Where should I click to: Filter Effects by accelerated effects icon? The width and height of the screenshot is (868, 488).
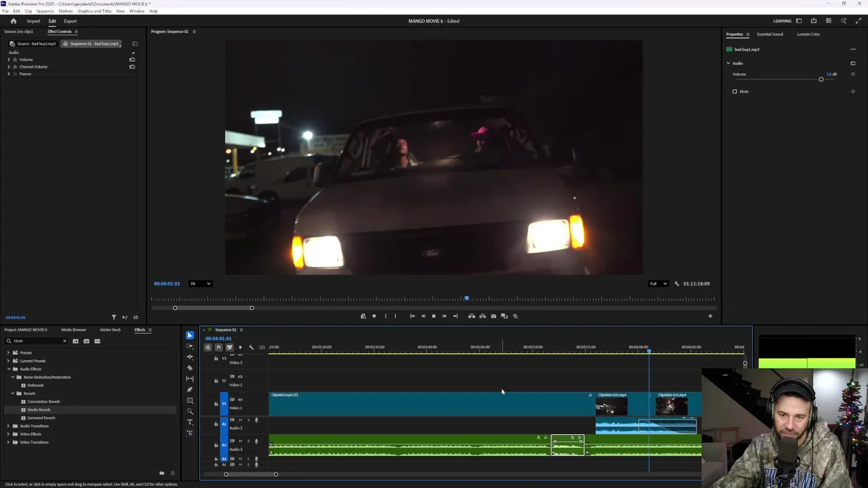[x=75, y=341]
